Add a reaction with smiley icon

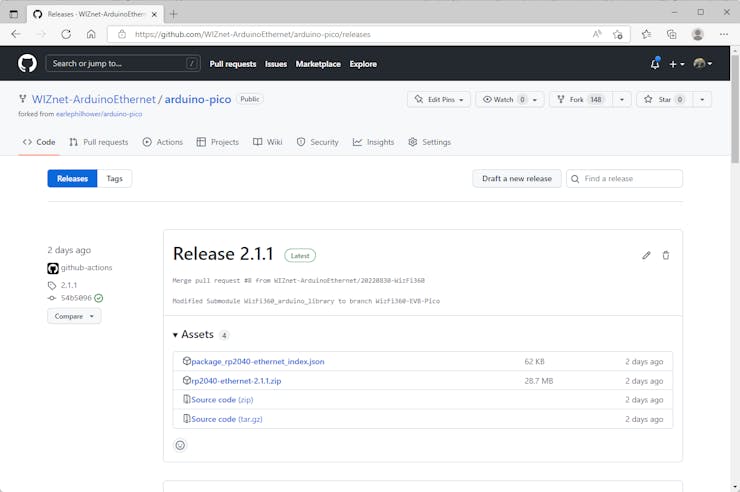point(180,445)
